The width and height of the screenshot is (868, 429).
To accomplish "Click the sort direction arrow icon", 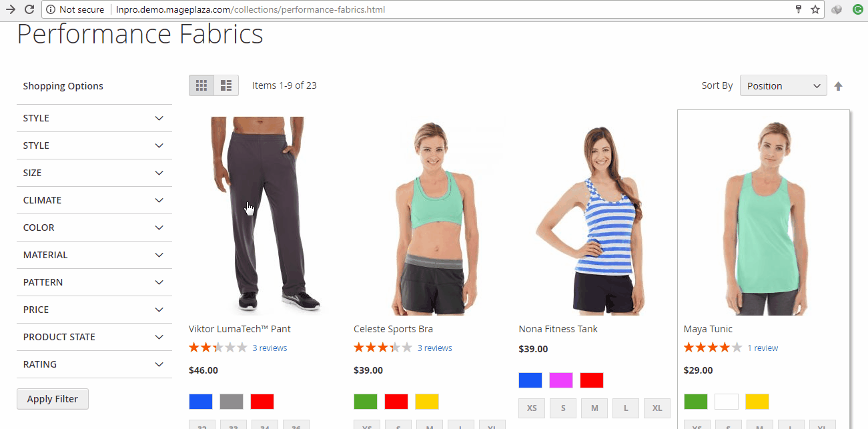I will coord(839,86).
